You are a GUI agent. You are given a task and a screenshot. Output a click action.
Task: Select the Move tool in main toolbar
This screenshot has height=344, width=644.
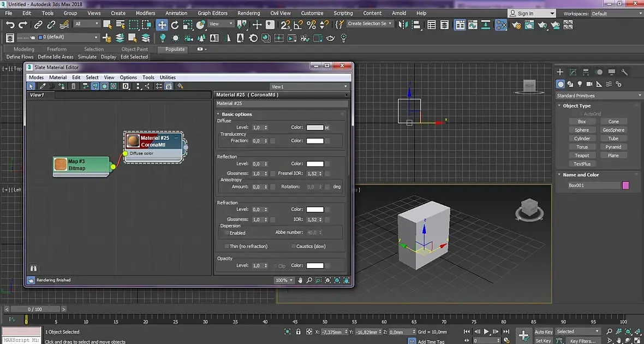point(162,25)
